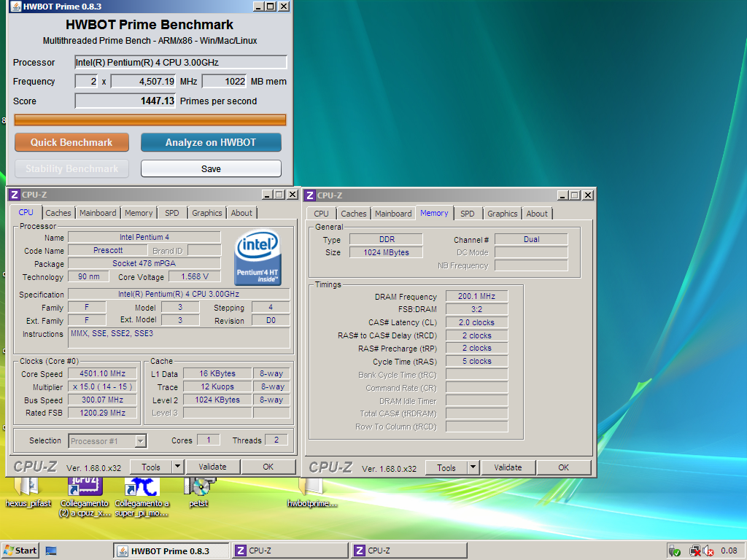Click Multiplier value x 15.0 ( 14 - 15 )
The image size is (747, 560).
pos(102,386)
